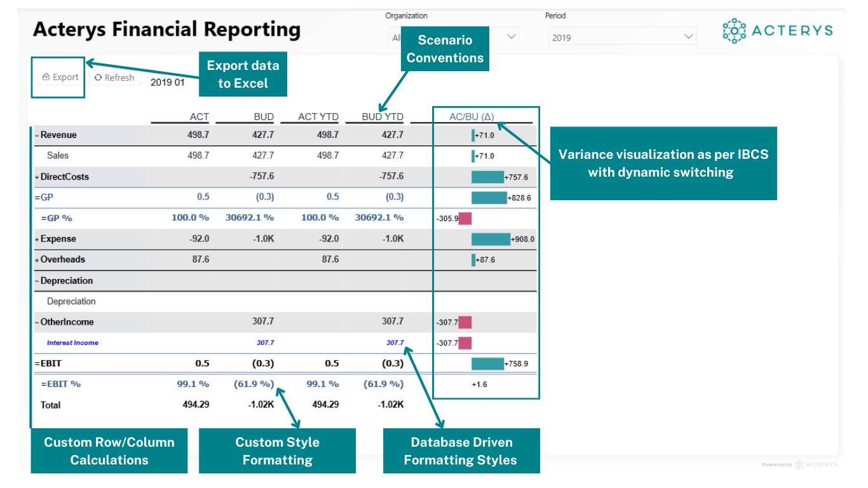Click Overheads ACT YTD value 87.6

click(330, 260)
